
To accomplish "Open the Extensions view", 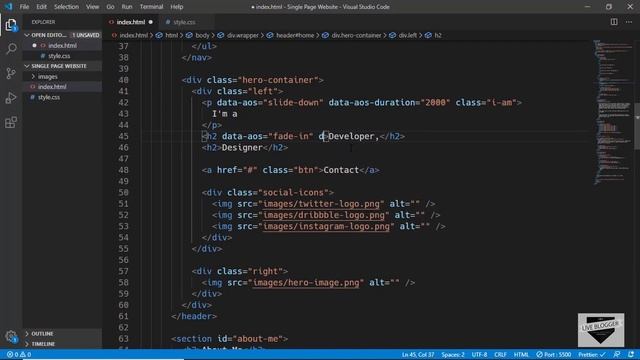I will (x=11, y=122).
